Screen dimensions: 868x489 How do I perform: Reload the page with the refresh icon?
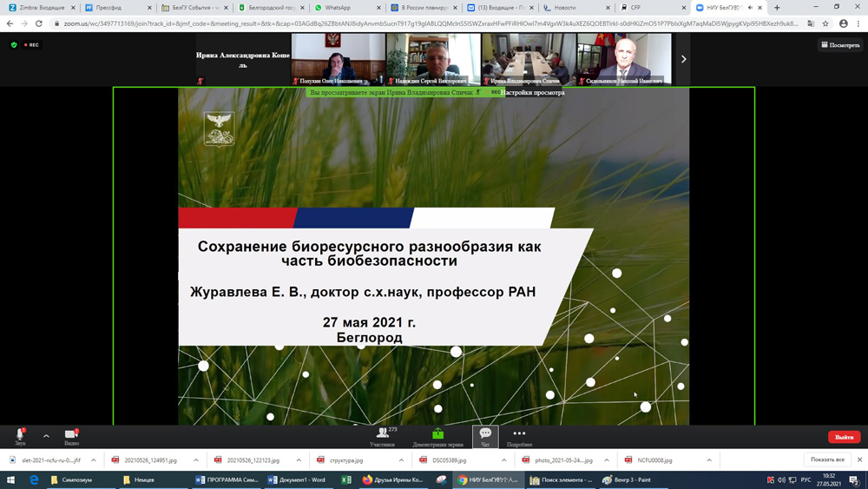click(39, 23)
